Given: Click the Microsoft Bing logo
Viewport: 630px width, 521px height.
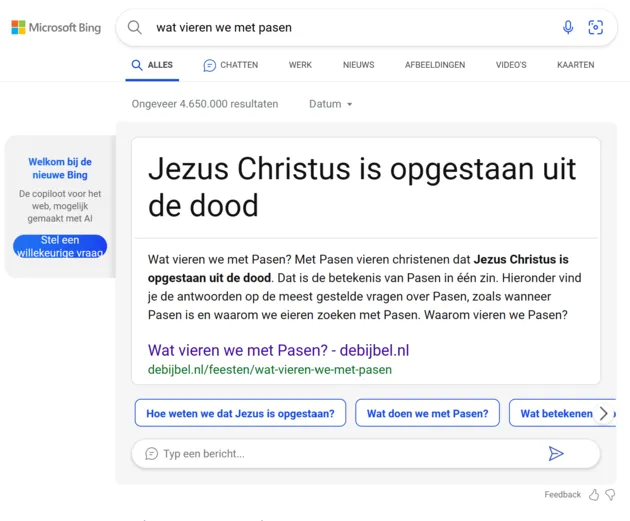Looking at the screenshot, I should click(56, 28).
